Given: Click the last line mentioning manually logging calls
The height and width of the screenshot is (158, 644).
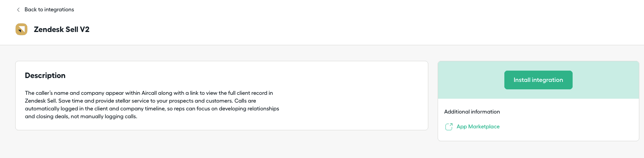Looking at the screenshot, I should pyautogui.click(x=81, y=117).
